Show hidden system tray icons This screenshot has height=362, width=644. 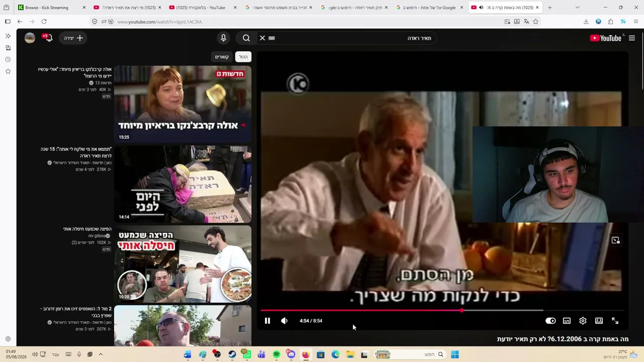click(101, 354)
